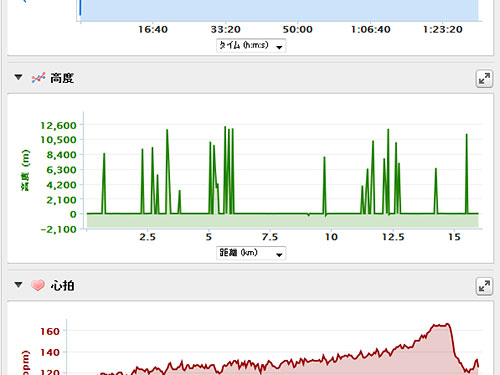Click the 高度 section title
Screen dimensions: 500x375
click(62, 78)
